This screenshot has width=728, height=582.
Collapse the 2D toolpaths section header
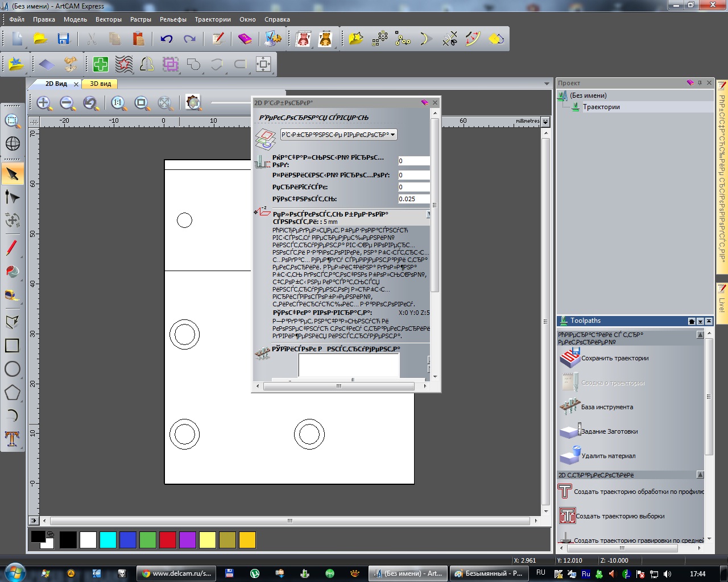coord(700,475)
